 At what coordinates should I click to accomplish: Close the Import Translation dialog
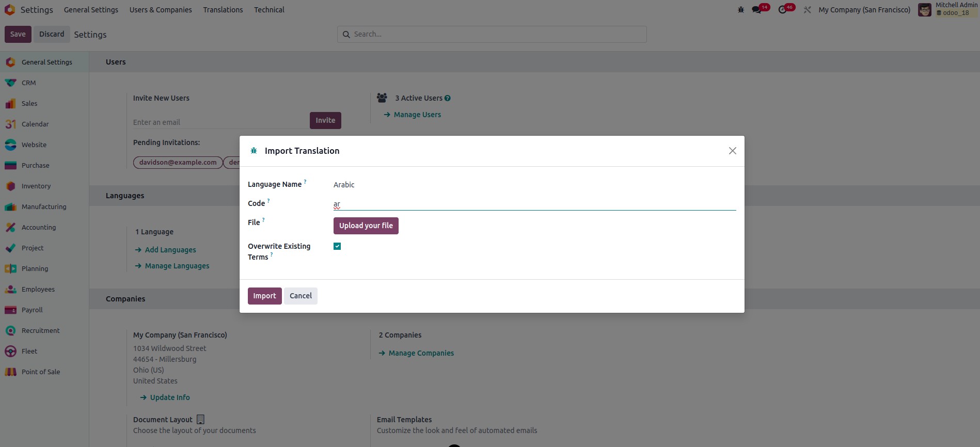[732, 151]
